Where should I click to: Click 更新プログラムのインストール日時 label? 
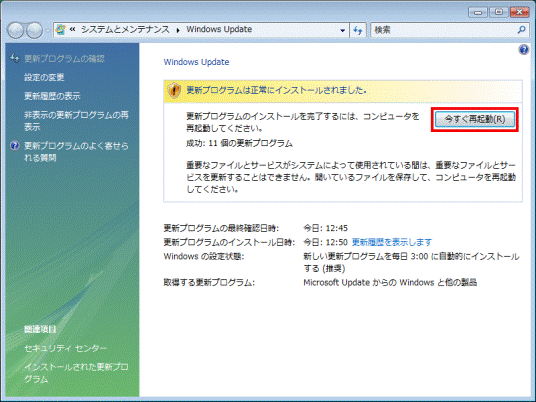229,242
